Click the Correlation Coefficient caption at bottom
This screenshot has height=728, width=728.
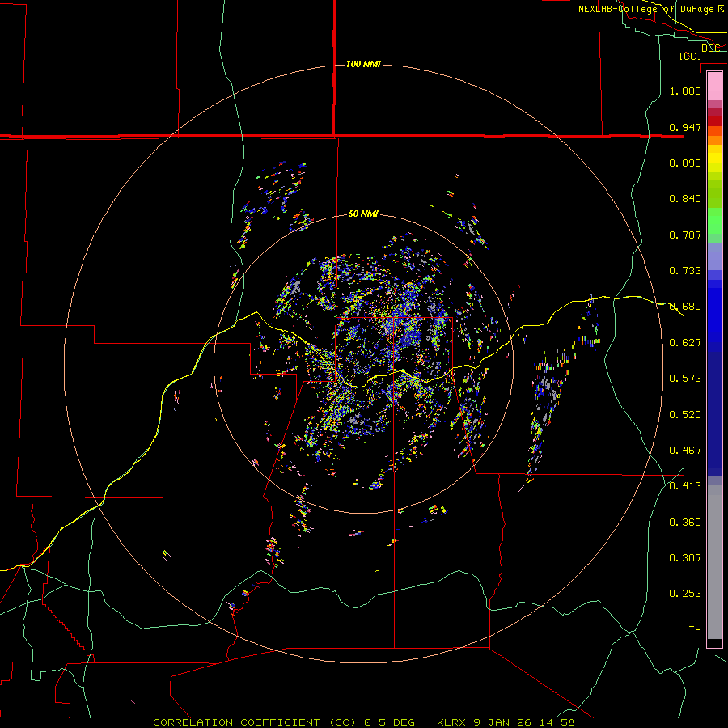364,722
